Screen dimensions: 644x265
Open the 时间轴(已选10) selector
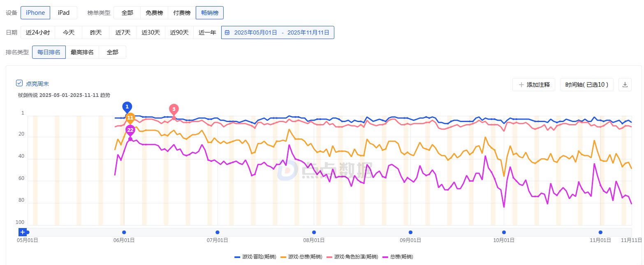pos(586,84)
